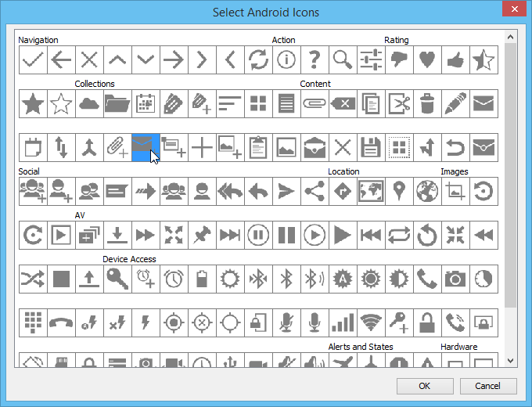This screenshot has height=407, width=532.
Task: Select the checkmark Navigation icon
Action: click(33, 59)
